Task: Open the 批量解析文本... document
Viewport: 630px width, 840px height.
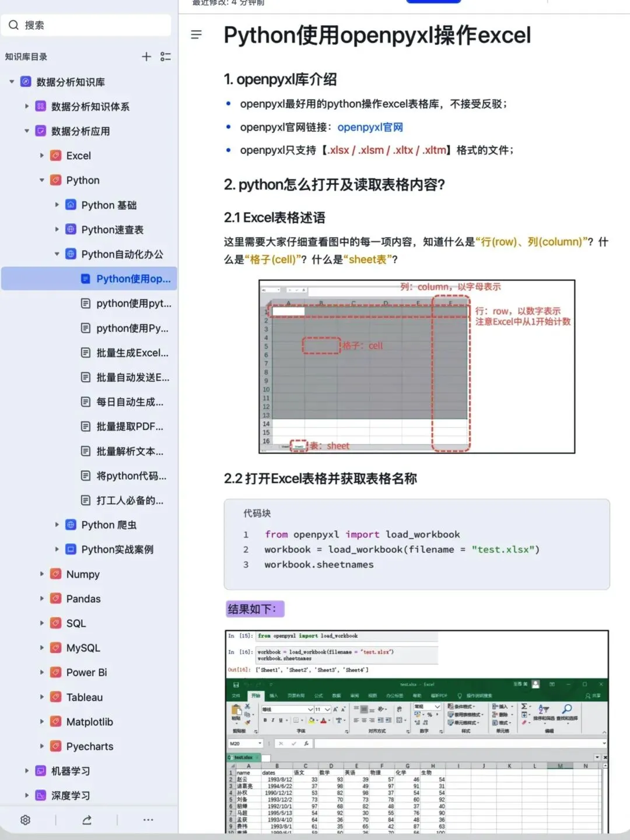Action: [x=130, y=451]
